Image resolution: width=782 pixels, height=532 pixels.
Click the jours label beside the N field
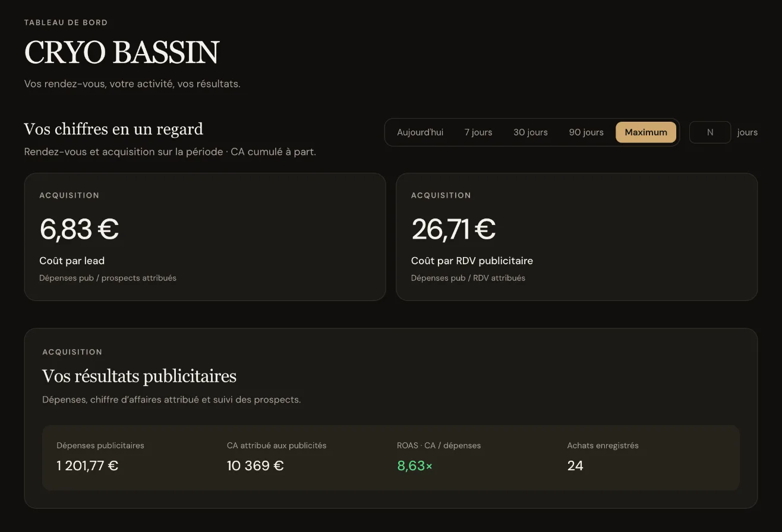[748, 132]
